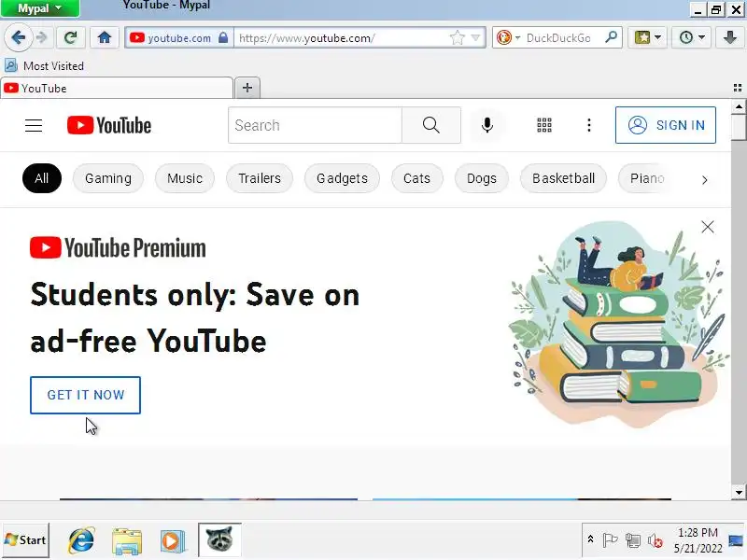747x560 pixels.
Task: Click the address bar URL field
Action: (343, 37)
